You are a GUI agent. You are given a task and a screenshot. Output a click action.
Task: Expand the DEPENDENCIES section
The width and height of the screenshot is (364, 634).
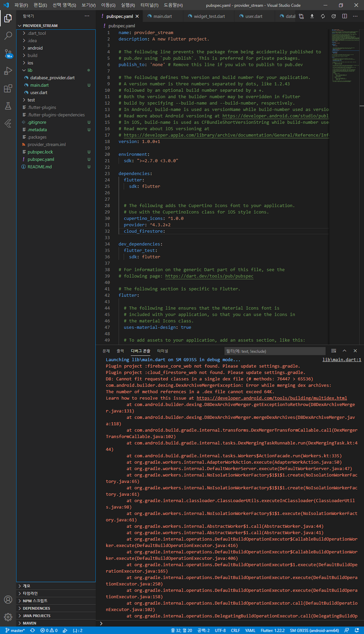click(x=56, y=608)
